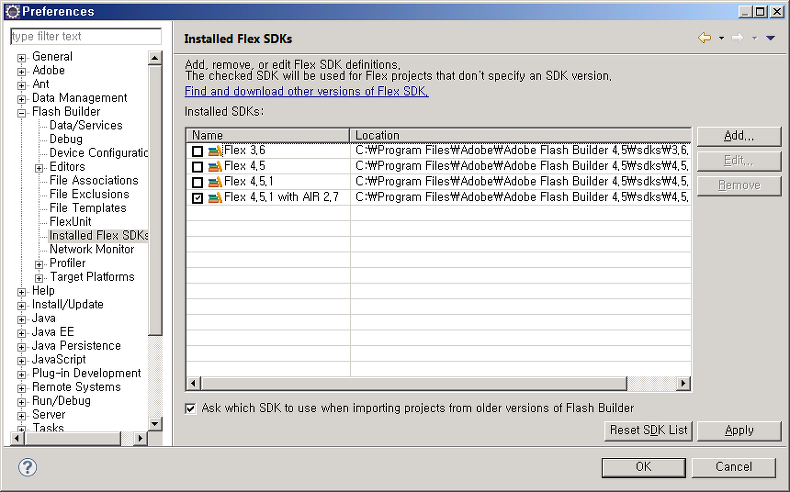Expand the Run/Debug tree node

[x=22, y=402]
